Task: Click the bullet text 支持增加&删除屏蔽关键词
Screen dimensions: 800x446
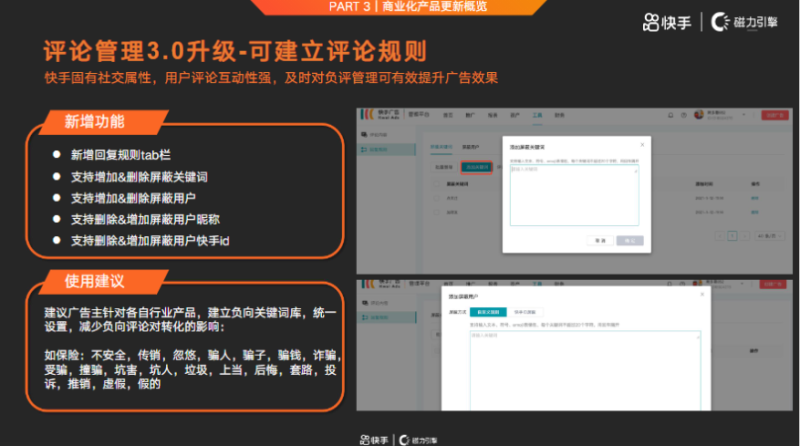Action: (x=139, y=177)
